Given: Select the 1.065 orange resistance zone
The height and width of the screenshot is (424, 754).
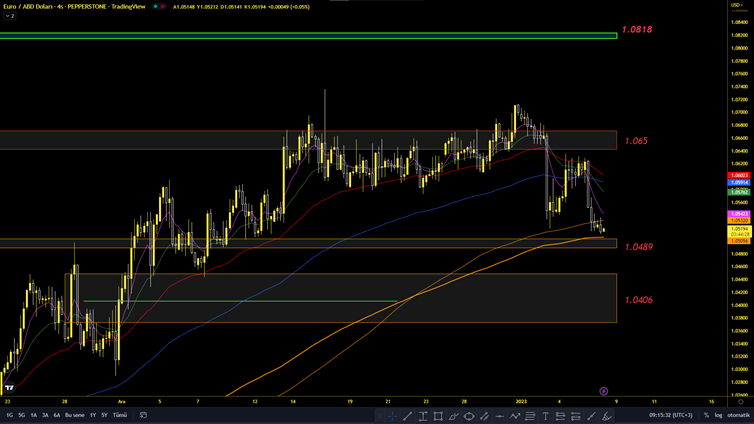Looking at the screenshot, I should tap(308, 140).
